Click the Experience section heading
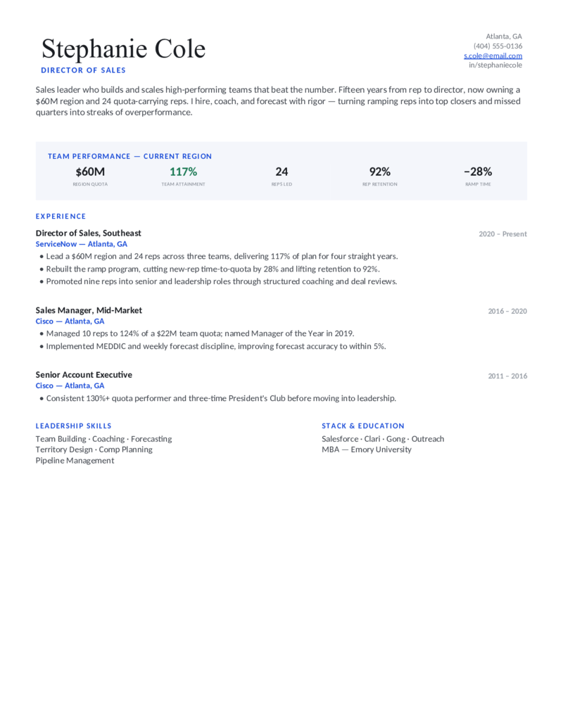This screenshot has height=728, width=563. tap(61, 217)
